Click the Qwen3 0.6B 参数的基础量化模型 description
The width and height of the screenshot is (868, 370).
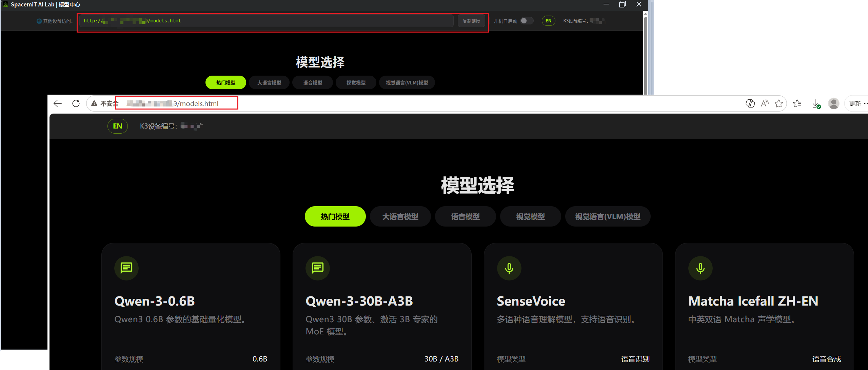[180, 319]
